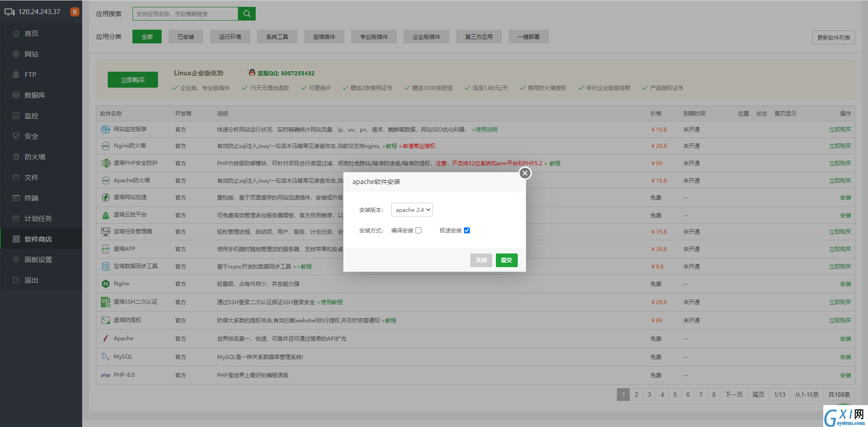Click 立即购买 link for 网站监控报表
Viewport: 868px width, 427px height.
(840, 130)
